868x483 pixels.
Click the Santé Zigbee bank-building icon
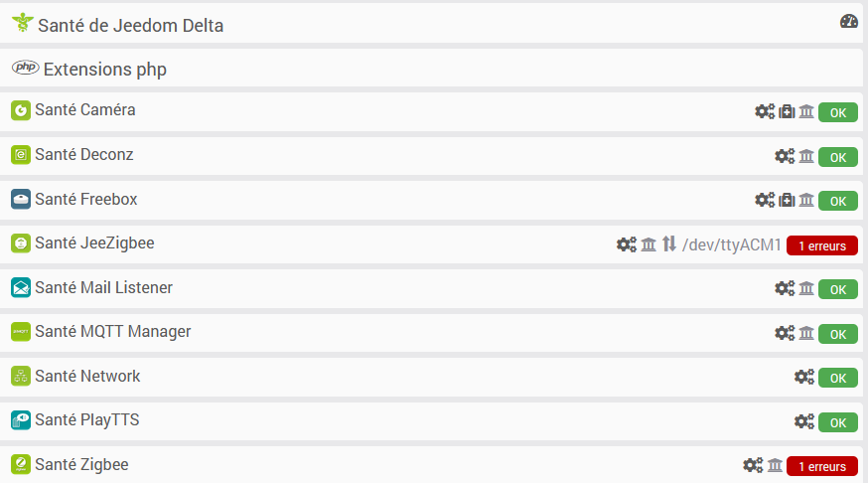pos(775,465)
